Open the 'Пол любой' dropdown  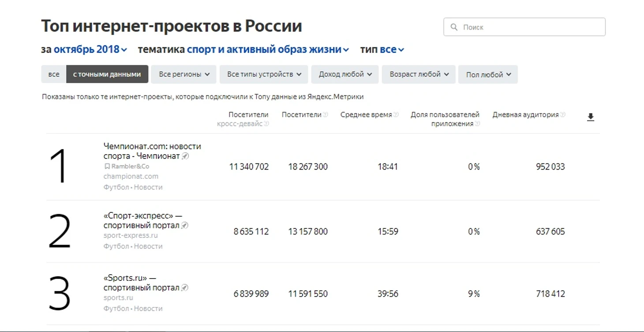click(x=488, y=74)
